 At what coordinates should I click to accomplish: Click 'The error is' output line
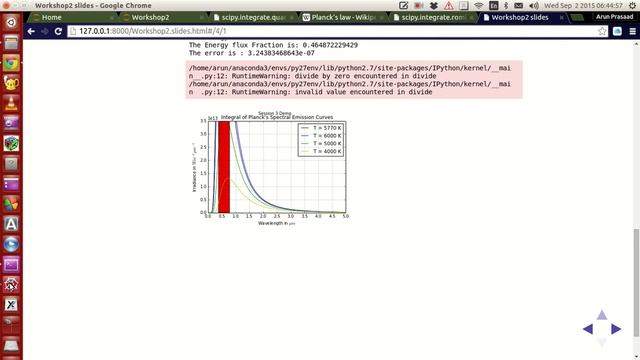[x=251, y=53]
